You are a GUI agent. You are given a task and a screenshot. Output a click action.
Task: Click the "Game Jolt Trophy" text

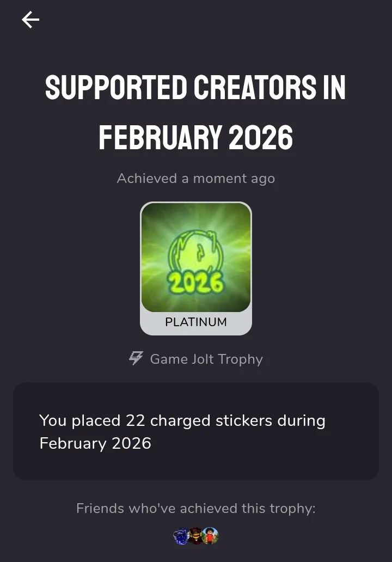point(206,359)
